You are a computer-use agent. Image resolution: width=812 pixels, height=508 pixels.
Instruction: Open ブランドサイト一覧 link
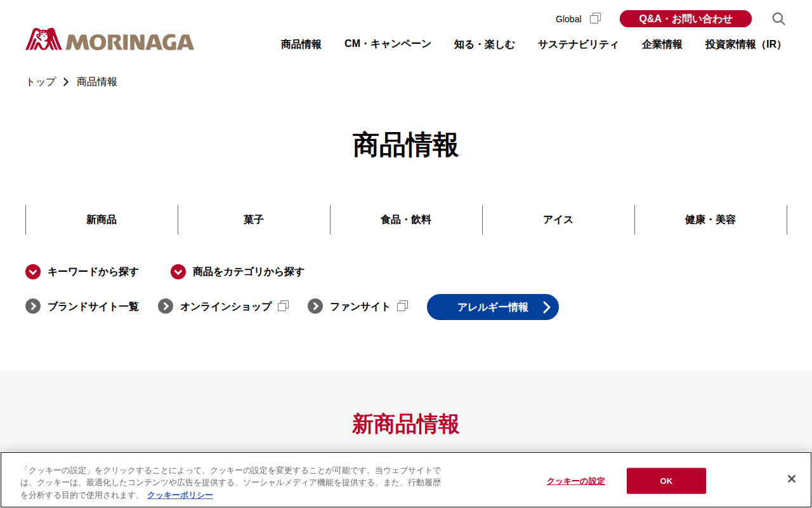93,306
